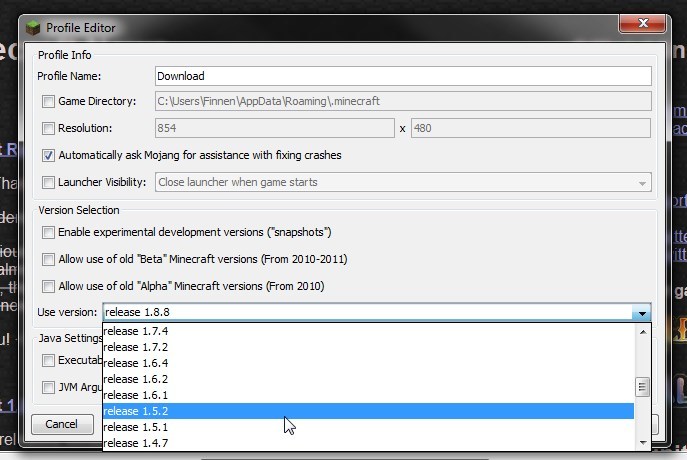687x460 pixels.
Task: Select highlighted release 1.5.2 entry
Action: pos(368,411)
